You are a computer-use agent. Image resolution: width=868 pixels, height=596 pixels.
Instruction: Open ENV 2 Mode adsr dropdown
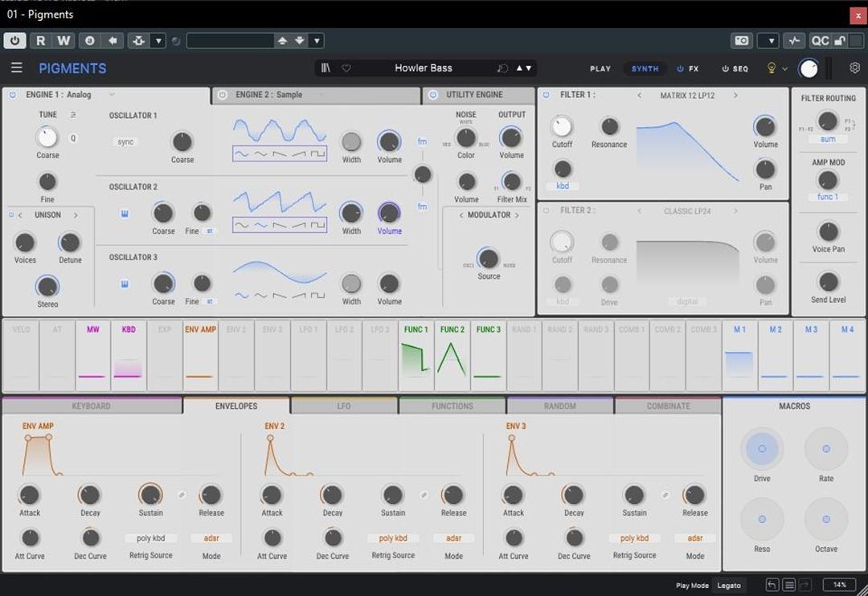click(x=453, y=538)
